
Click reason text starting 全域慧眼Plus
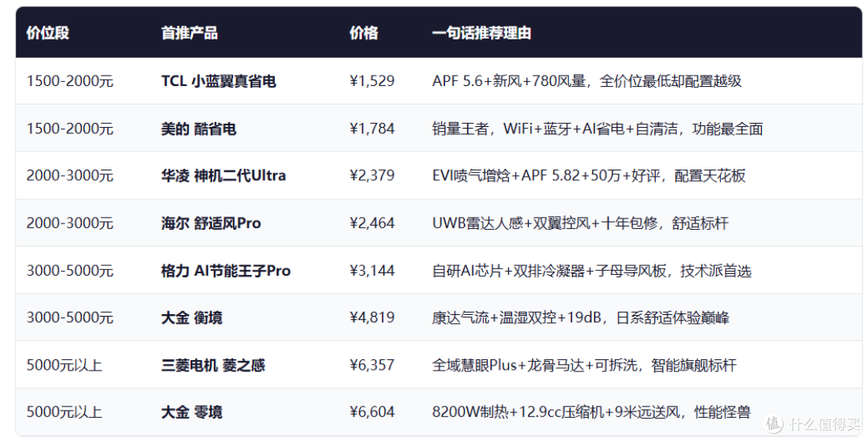(584, 366)
